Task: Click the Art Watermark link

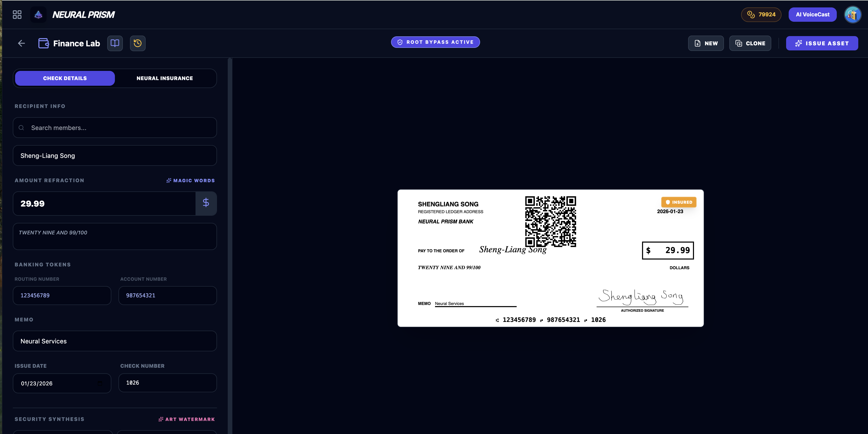Action: (186, 419)
